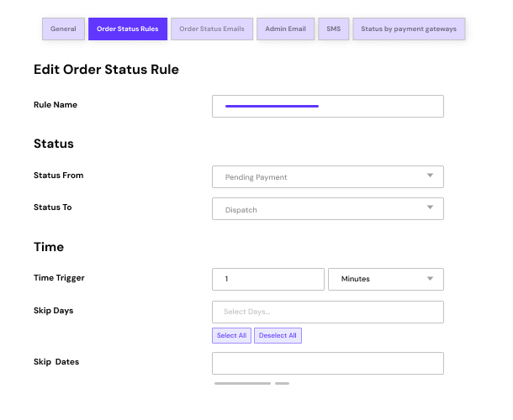This screenshot has height=420, width=513.
Task: Click the Status section heading
Action: tap(54, 144)
